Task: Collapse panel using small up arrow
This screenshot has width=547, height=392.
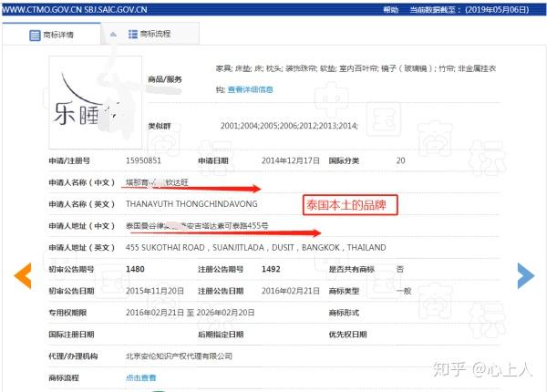Action: point(113,34)
